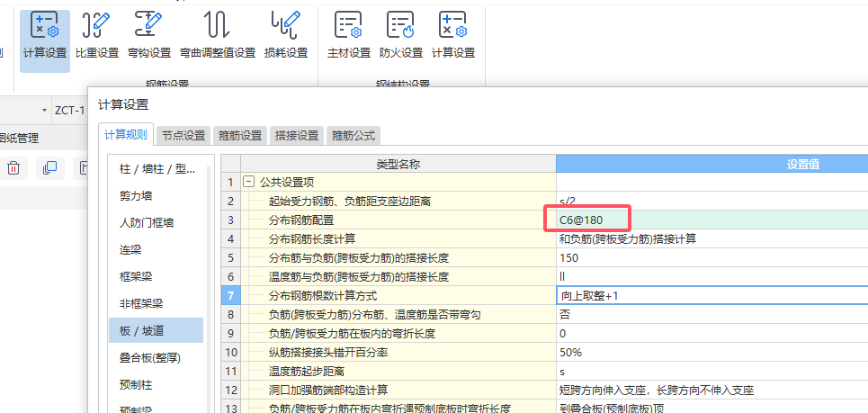
Task: Switch to the 搭接设置 tab
Action: (297, 136)
